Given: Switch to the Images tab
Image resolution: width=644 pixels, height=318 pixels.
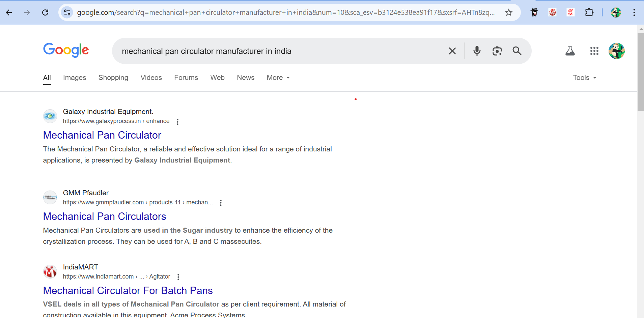Looking at the screenshot, I should pos(75,78).
